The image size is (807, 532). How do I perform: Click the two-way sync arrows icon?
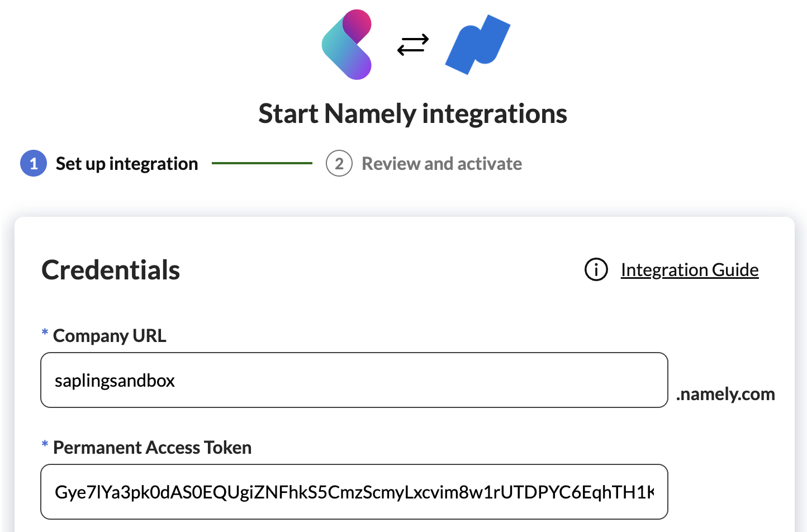(x=413, y=45)
